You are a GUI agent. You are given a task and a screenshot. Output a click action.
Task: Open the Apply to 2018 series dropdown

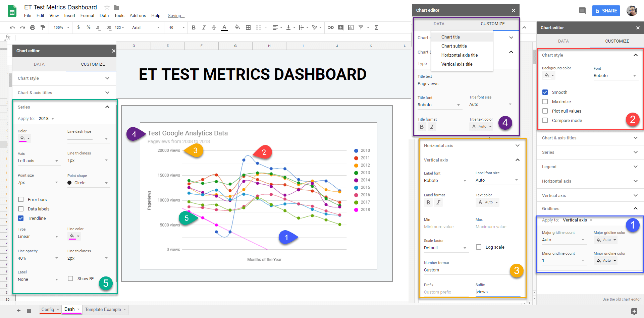(46, 118)
